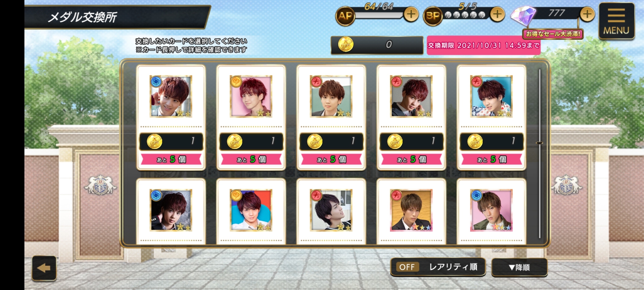Viewport: 644px width, 290px height.
Task: Tap medal cost bar of third top card
Action: (331, 142)
